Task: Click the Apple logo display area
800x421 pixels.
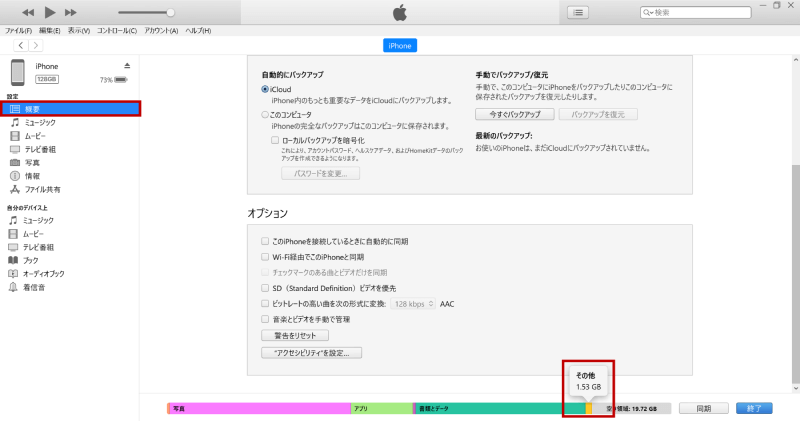Action: 400,12
